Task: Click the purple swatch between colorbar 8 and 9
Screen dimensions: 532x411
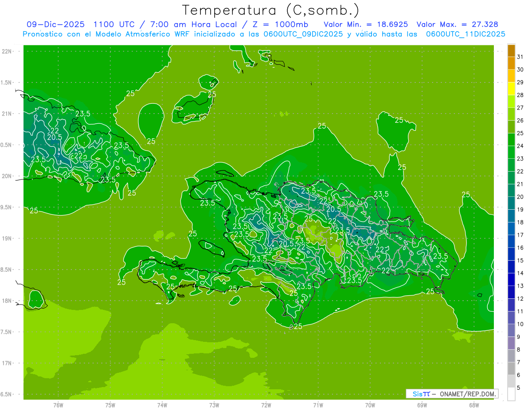Action: click(511, 343)
